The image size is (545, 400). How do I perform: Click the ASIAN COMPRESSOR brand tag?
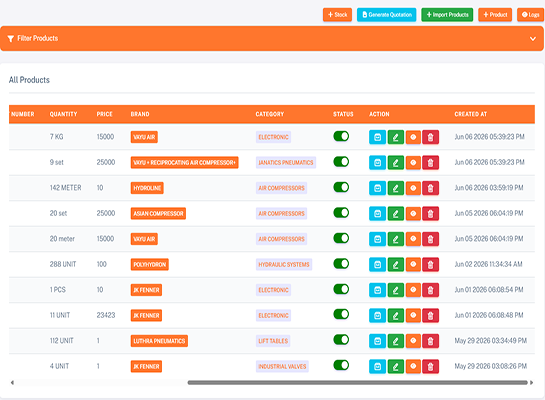coord(158,213)
